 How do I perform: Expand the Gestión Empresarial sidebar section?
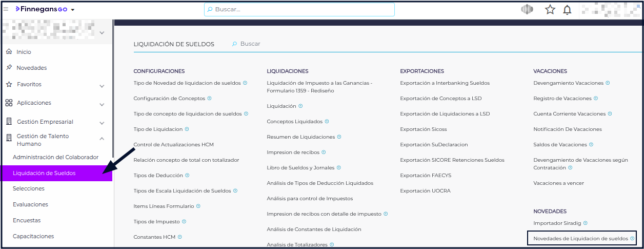(102, 123)
